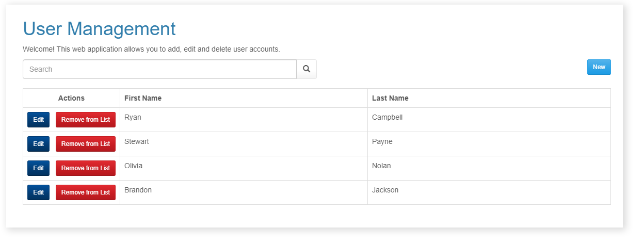Click the User Management page title
This screenshot has height=243, width=644.
(99, 29)
